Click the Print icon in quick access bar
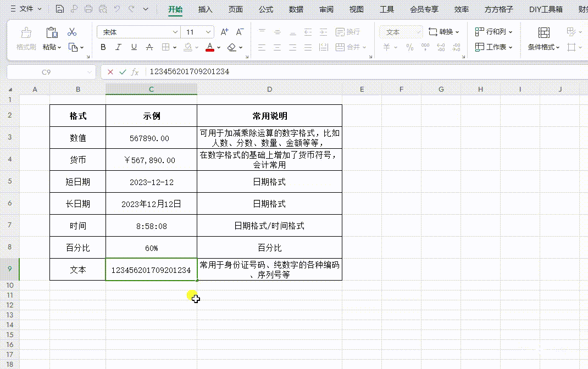 (88, 9)
